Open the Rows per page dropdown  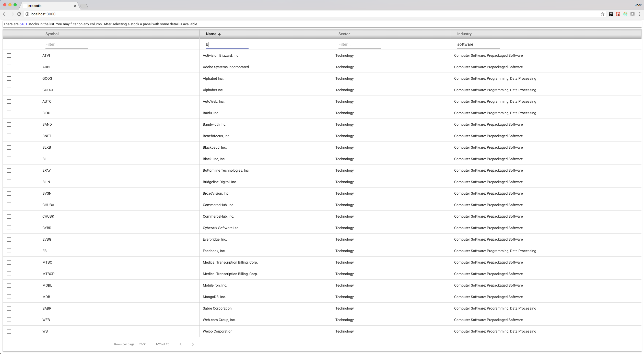(142, 344)
